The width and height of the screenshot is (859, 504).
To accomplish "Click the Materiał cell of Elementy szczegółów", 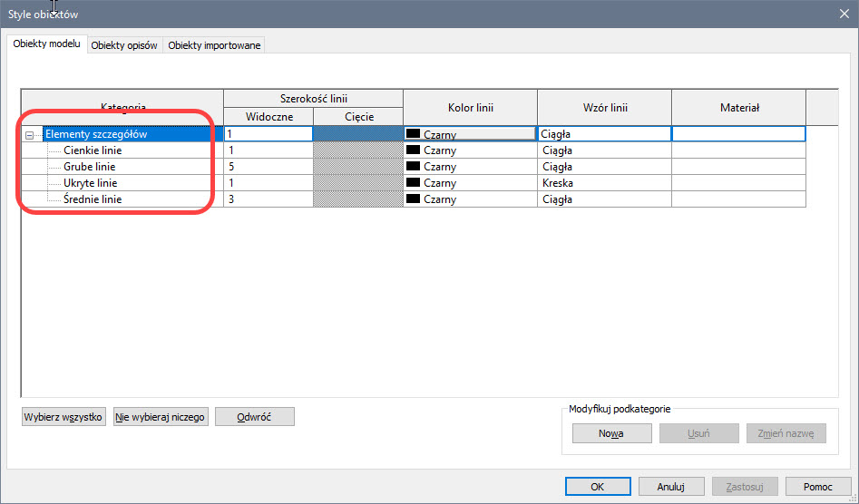I will [737, 134].
